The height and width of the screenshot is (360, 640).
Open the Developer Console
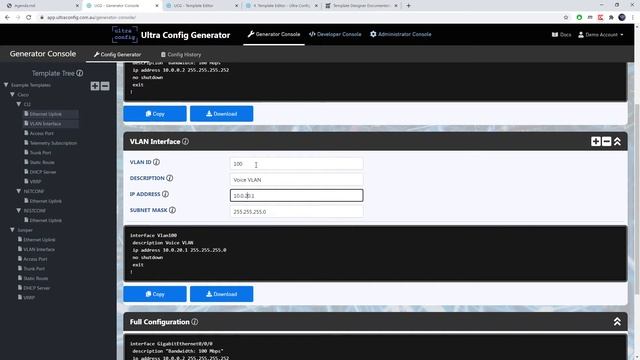(x=335, y=34)
